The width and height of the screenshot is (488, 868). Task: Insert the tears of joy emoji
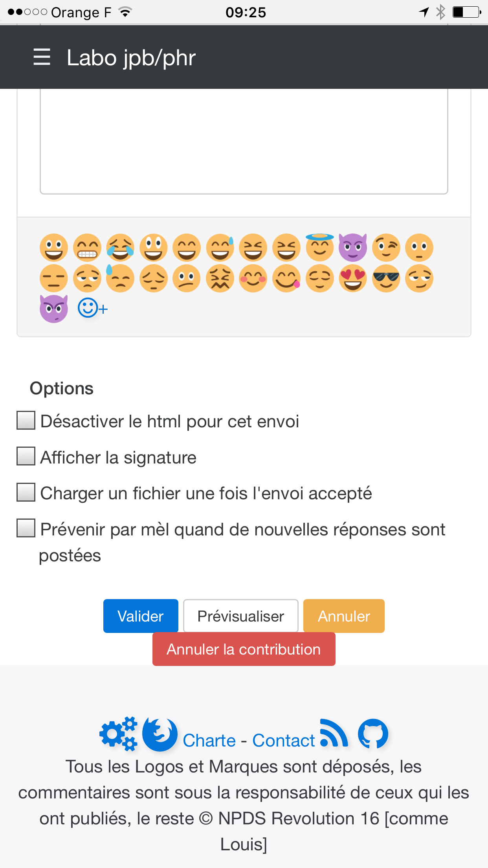coord(120,248)
